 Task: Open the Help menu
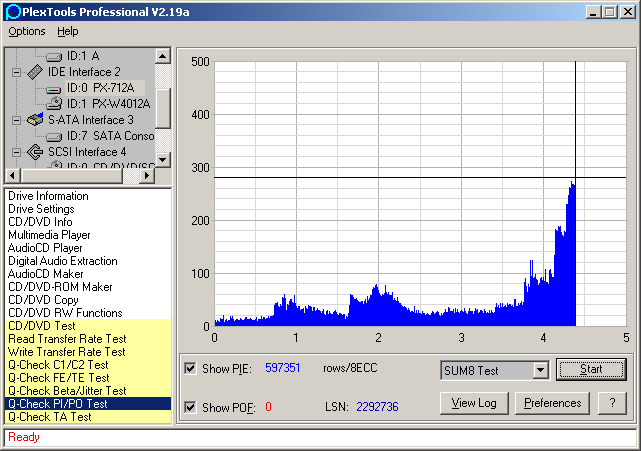[67, 31]
